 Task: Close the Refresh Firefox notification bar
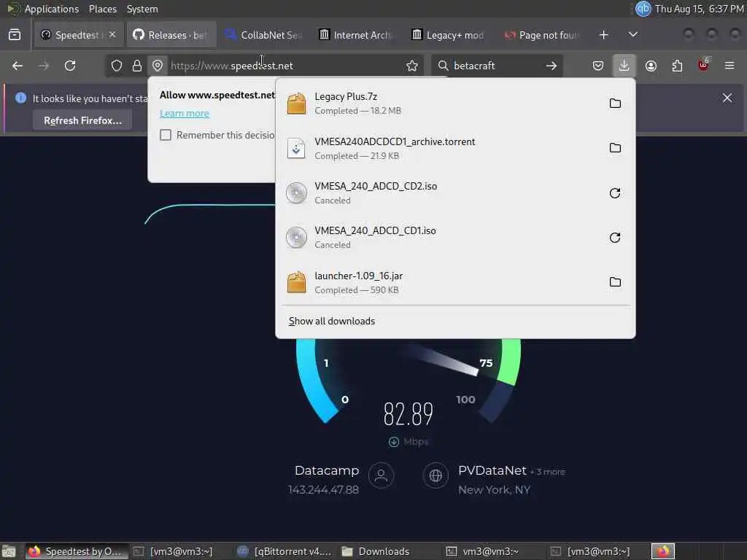pyautogui.click(x=727, y=98)
